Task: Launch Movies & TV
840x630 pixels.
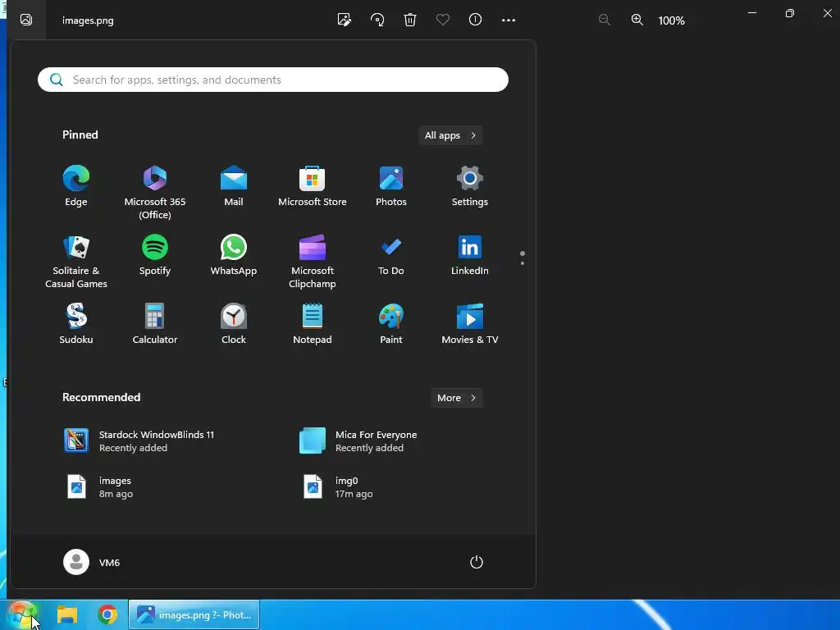Action: (x=470, y=324)
